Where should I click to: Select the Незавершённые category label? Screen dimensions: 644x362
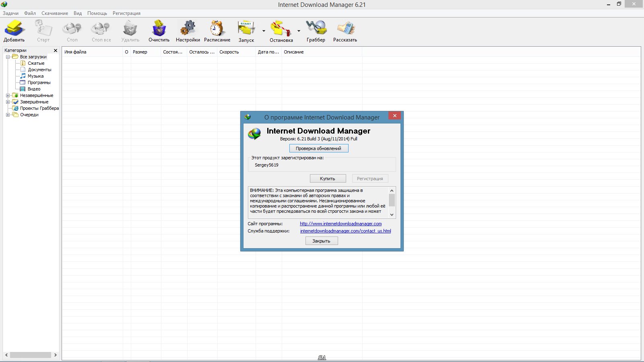[37, 95]
